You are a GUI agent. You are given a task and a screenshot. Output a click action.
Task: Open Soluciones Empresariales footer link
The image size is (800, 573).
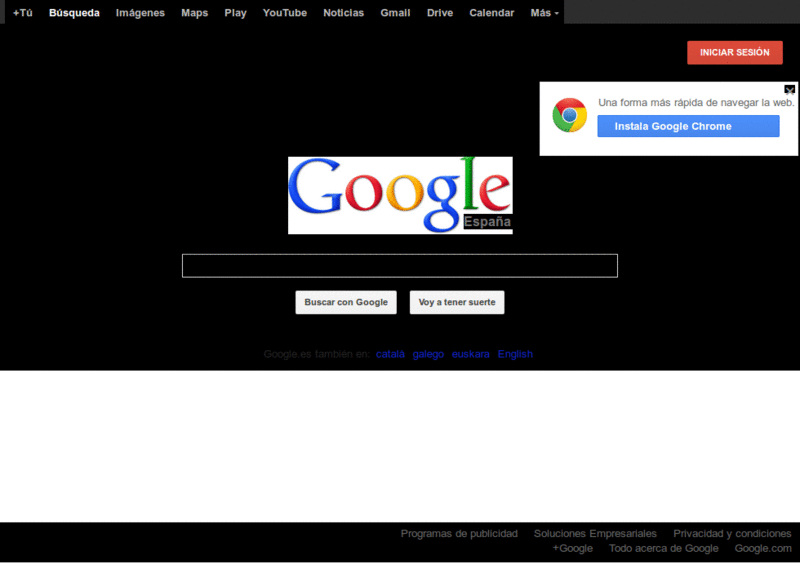pyautogui.click(x=595, y=534)
